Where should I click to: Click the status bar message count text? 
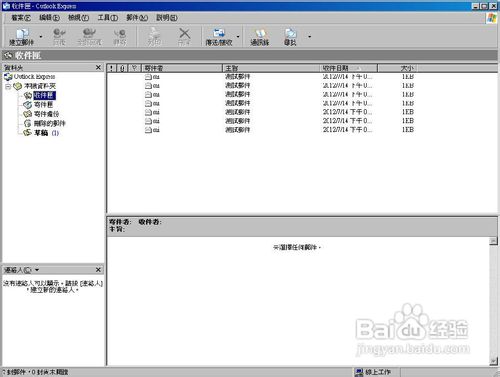point(35,372)
